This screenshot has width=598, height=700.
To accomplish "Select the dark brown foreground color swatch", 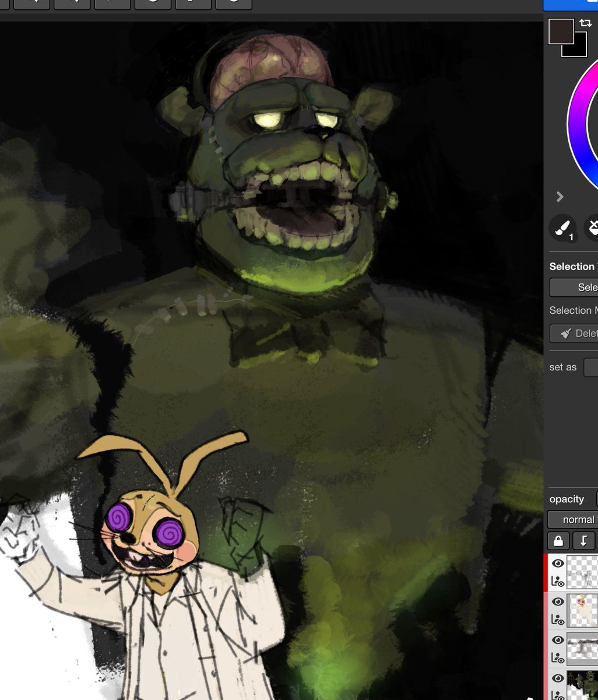I will (561, 32).
